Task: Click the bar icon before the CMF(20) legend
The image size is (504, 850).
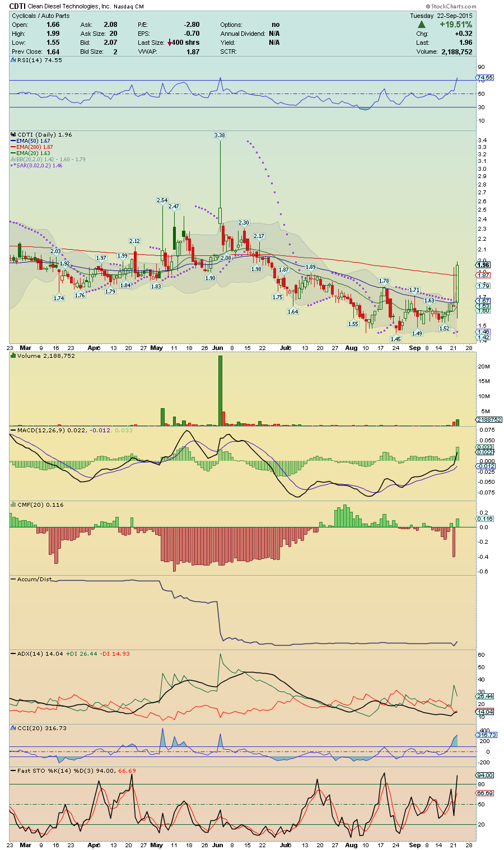Action: click(x=13, y=505)
